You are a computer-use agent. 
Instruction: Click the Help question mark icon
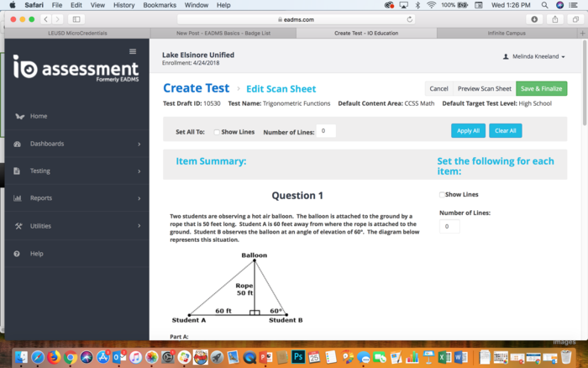point(18,253)
